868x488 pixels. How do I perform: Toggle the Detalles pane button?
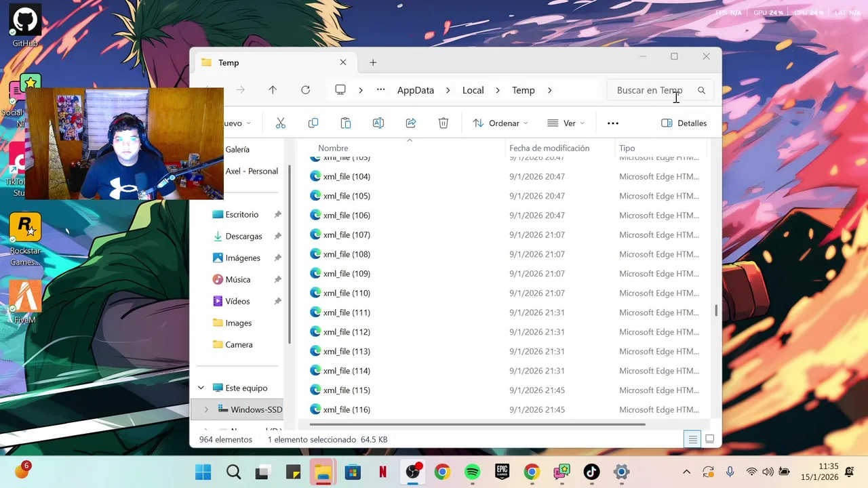(x=684, y=123)
